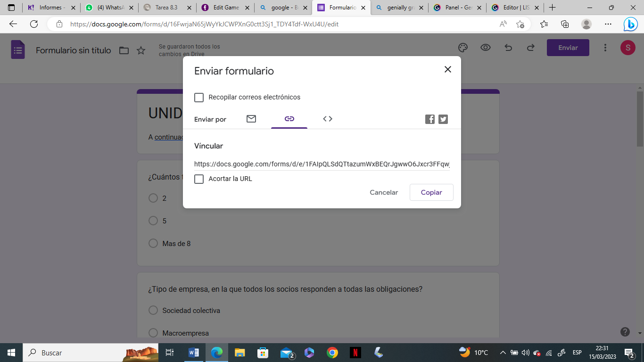Open the Forms three-dot options menu
The image size is (644, 362).
[x=605, y=47]
